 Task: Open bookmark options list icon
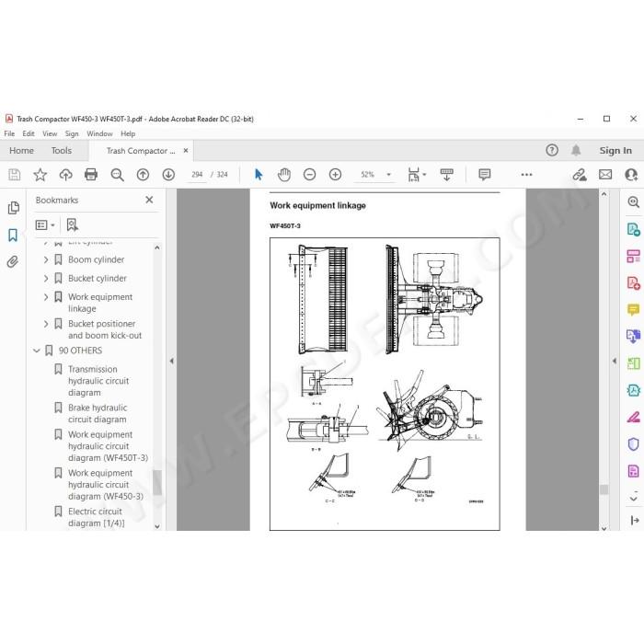click(x=45, y=224)
